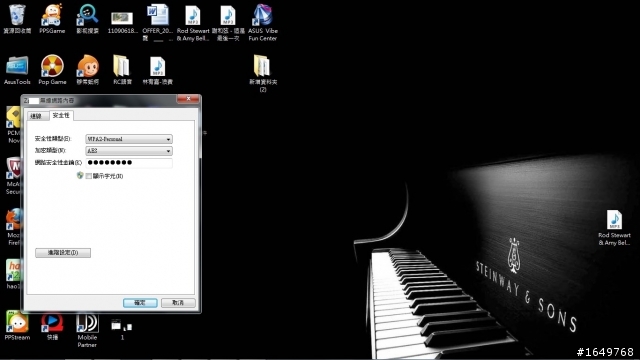Click the cancel button in the dialog

point(178,302)
